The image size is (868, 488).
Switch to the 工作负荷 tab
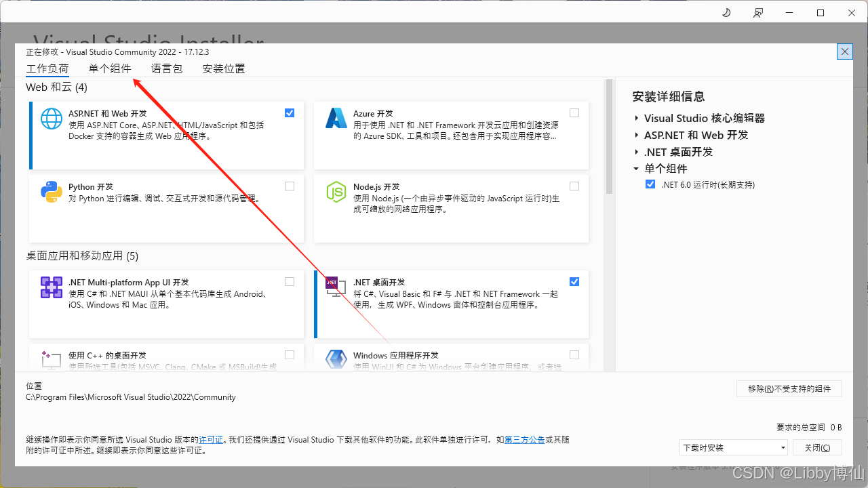(47, 68)
